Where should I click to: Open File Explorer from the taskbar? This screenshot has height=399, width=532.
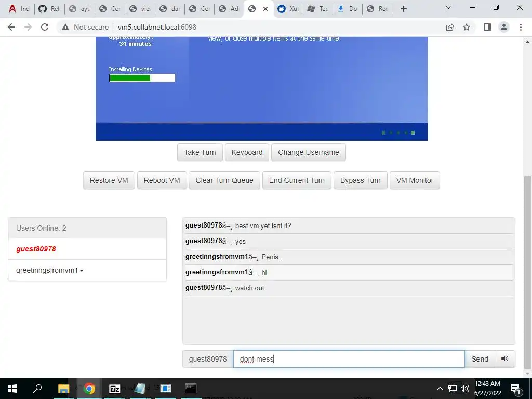point(63,389)
